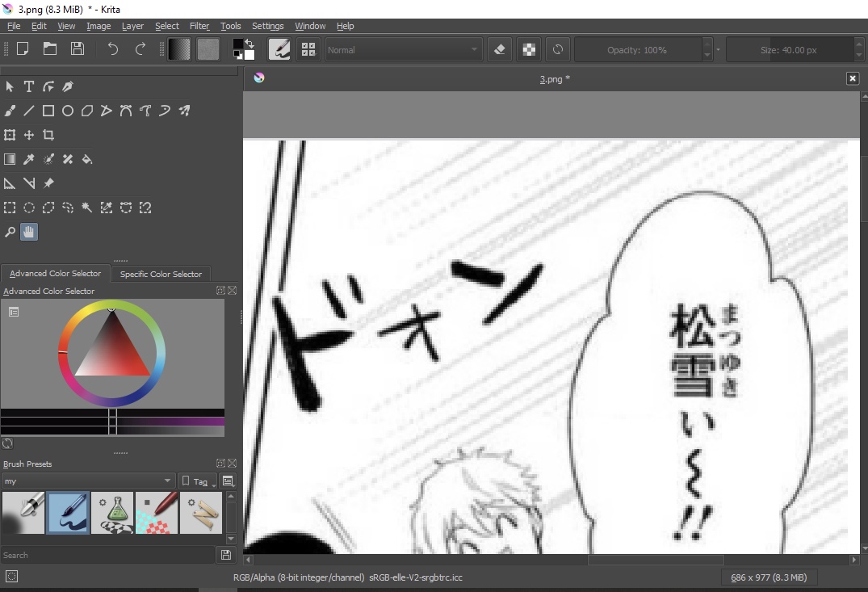Select the Rectangular Selection tool
Screen dimensions: 868x592
pyautogui.click(x=10, y=208)
